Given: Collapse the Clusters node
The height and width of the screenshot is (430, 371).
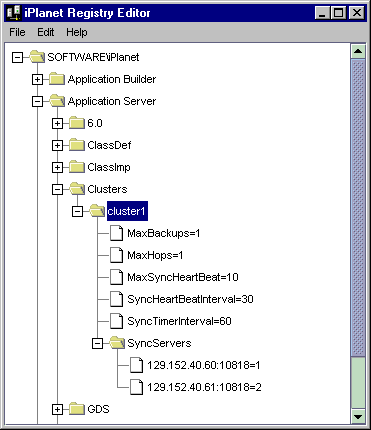Looking at the screenshot, I should tap(57, 189).
